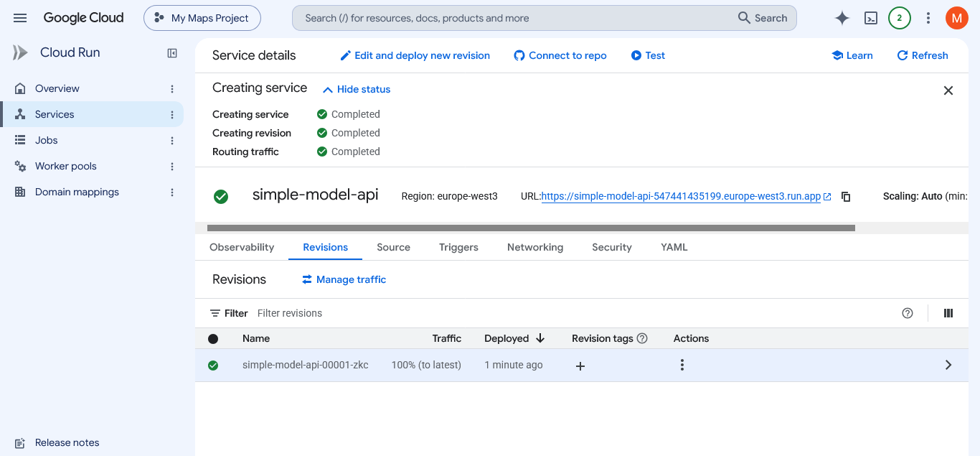Click the 1 minute ago deployed cell
980x456 pixels.
pos(514,365)
